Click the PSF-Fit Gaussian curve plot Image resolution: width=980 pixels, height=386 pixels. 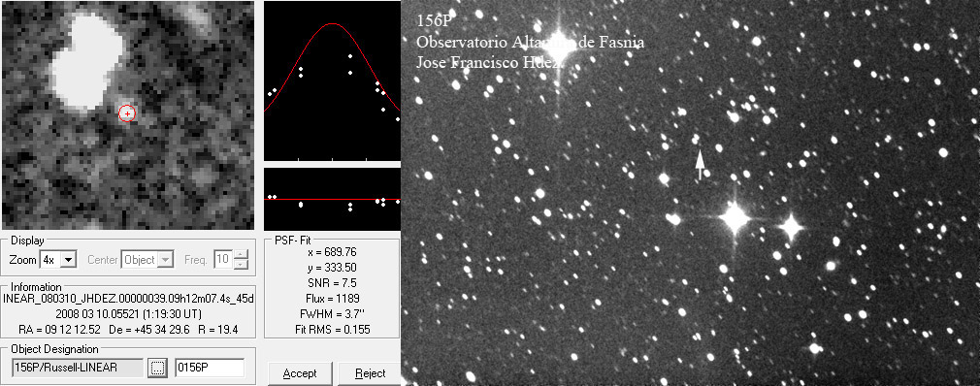coord(332,80)
